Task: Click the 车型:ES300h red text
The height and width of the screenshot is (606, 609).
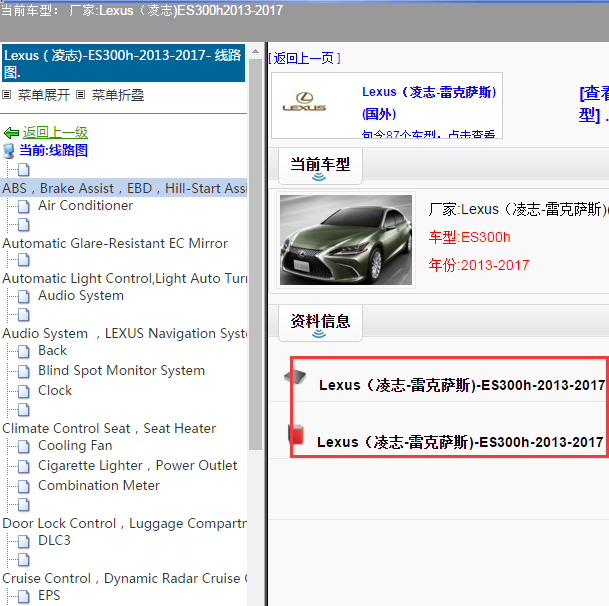Action: tap(469, 237)
